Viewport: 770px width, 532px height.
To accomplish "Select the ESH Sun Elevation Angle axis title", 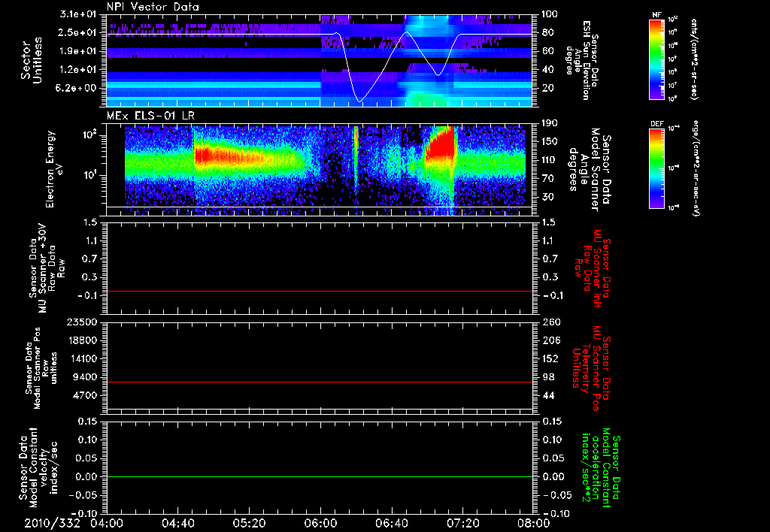I will coord(582,60).
